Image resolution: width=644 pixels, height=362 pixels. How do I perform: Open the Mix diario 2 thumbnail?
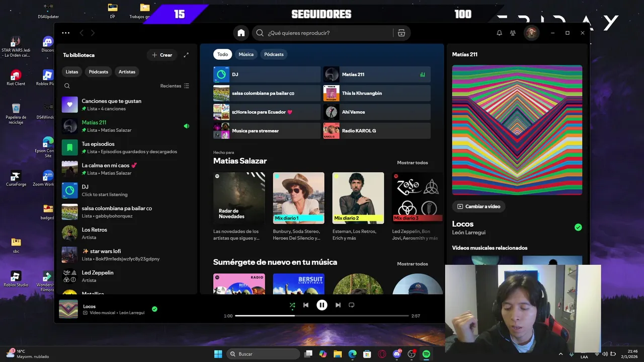pos(358,198)
